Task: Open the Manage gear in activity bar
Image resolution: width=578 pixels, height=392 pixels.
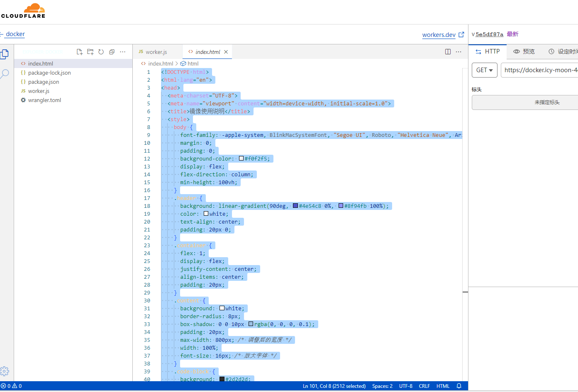Action: coord(5,371)
